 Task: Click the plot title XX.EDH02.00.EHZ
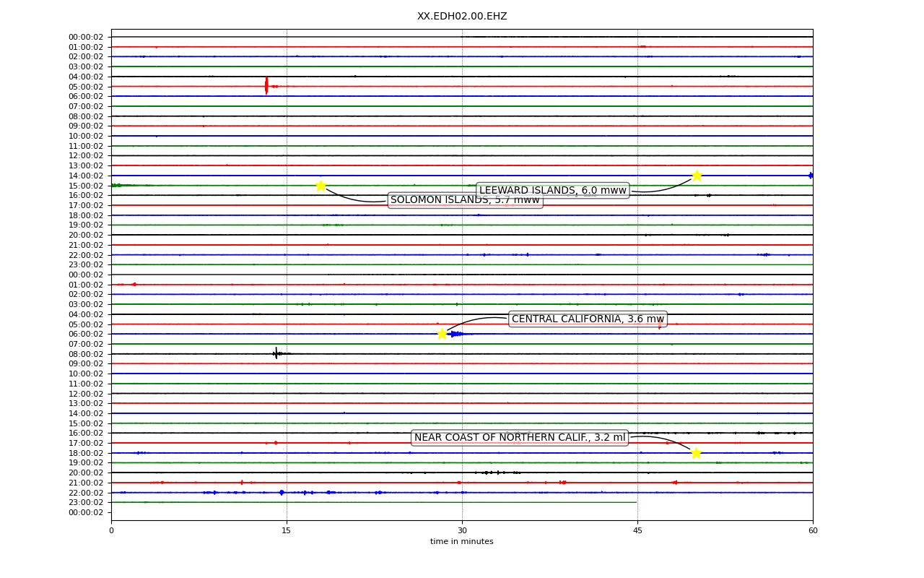tap(462, 16)
